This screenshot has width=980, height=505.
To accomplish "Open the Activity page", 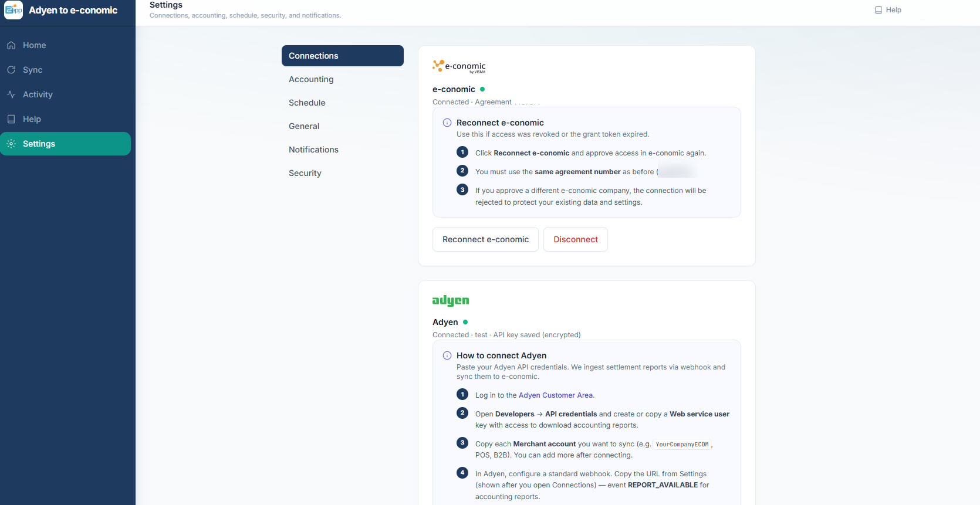I will click(65, 94).
